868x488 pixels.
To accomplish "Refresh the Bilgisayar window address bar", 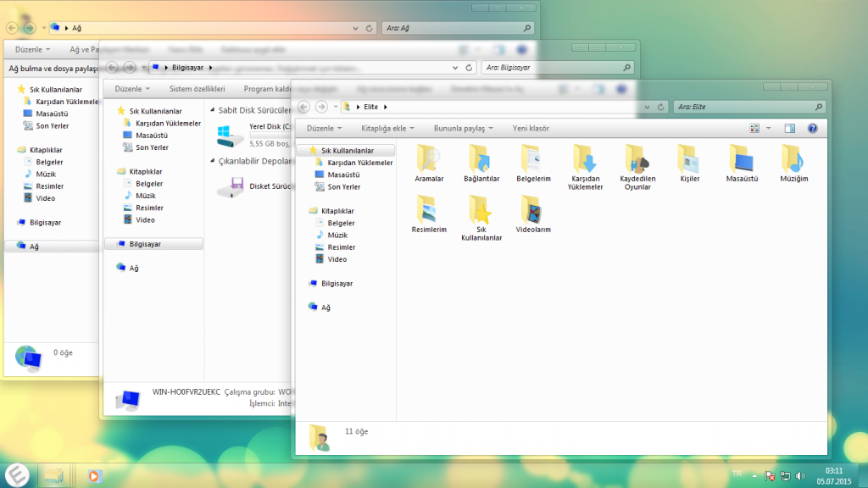I will click(x=469, y=68).
